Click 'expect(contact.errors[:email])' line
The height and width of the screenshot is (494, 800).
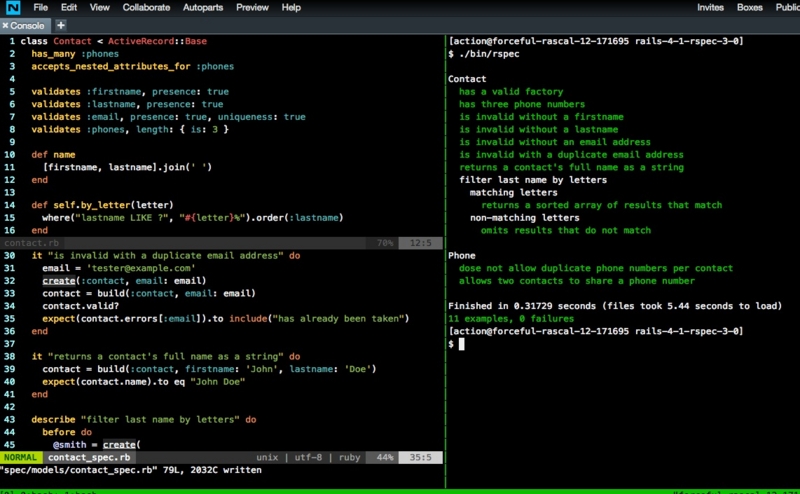[226, 319]
